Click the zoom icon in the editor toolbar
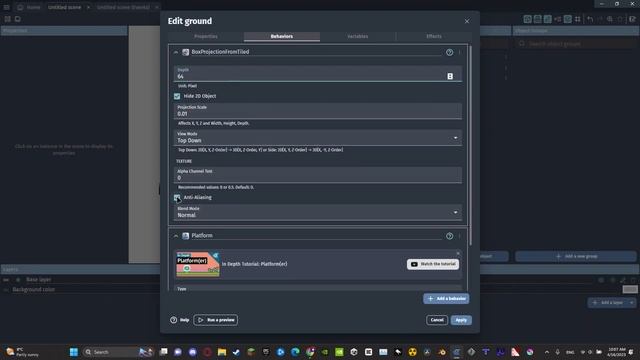 [610, 19]
